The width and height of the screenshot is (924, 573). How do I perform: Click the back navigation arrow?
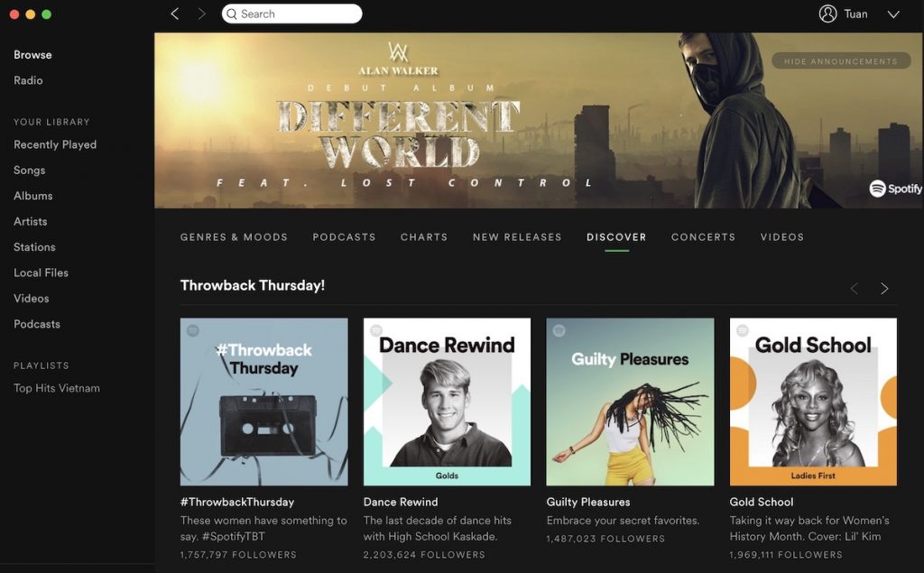click(x=175, y=14)
